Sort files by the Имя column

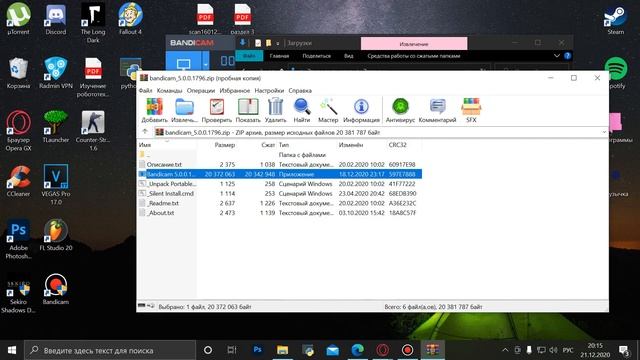pyautogui.click(x=145, y=145)
